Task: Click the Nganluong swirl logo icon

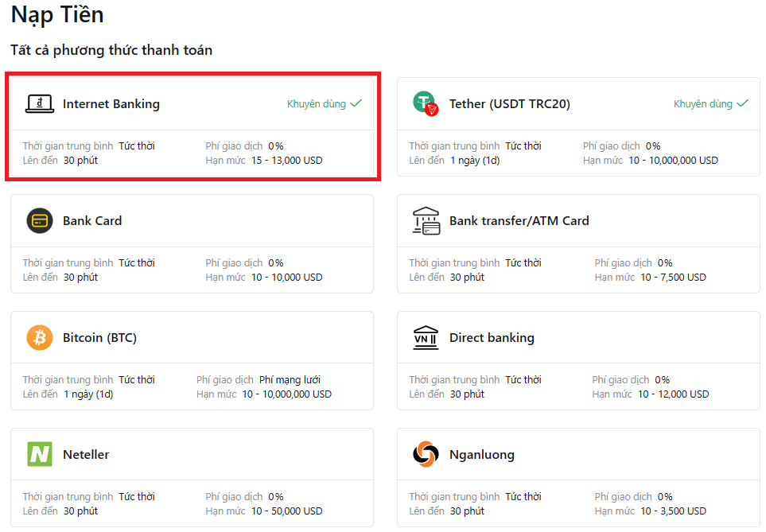Action: (426, 454)
